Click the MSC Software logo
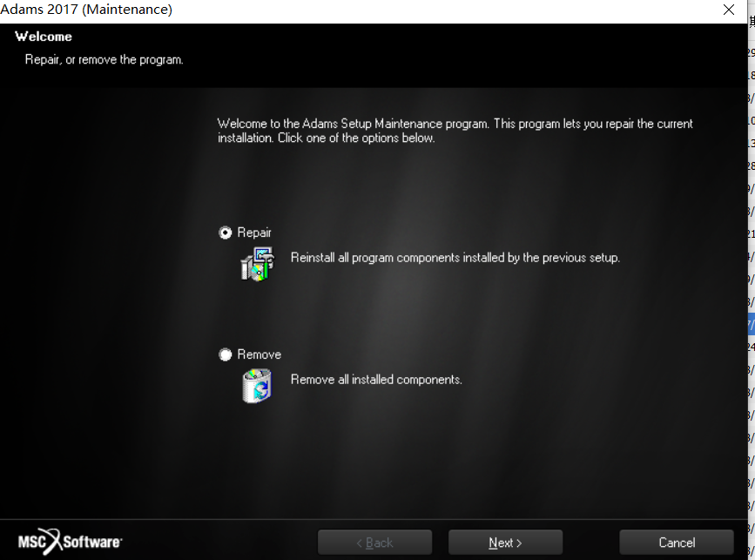 (71, 542)
